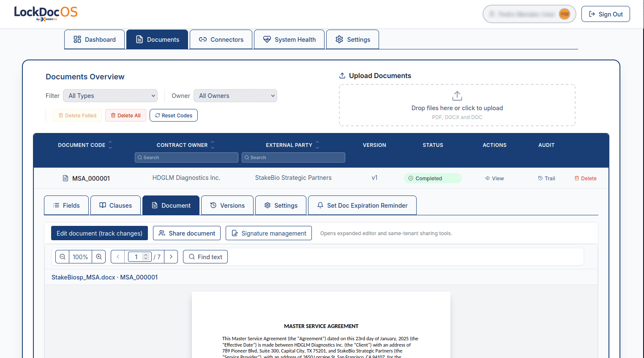Switch to the Documents tab
Viewport: 644px width, 358px height.
157,39
